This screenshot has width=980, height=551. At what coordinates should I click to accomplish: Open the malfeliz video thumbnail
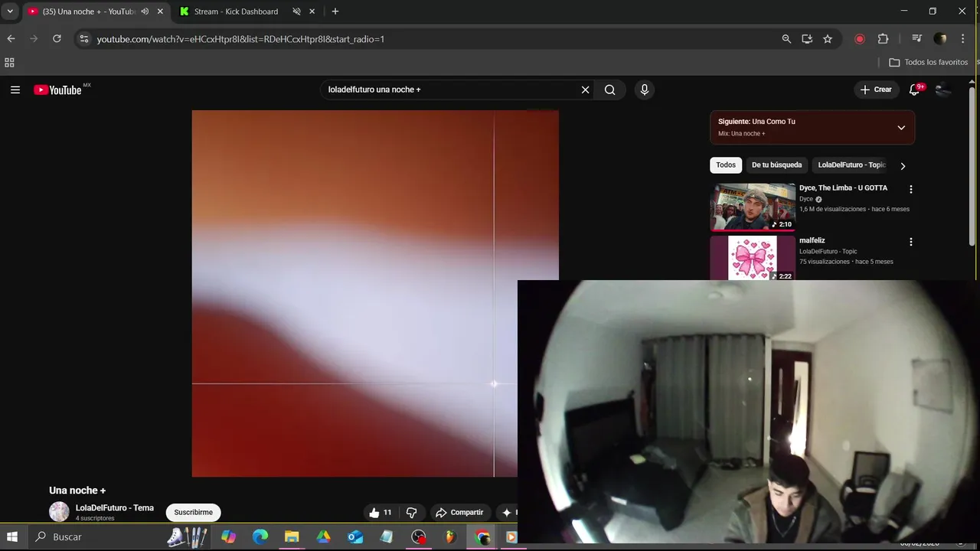pyautogui.click(x=753, y=258)
